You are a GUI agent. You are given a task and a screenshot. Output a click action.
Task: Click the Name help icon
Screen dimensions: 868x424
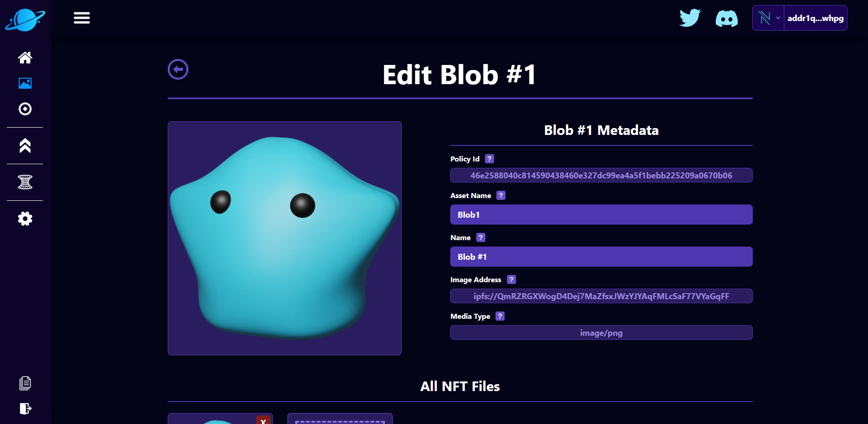(481, 237)
